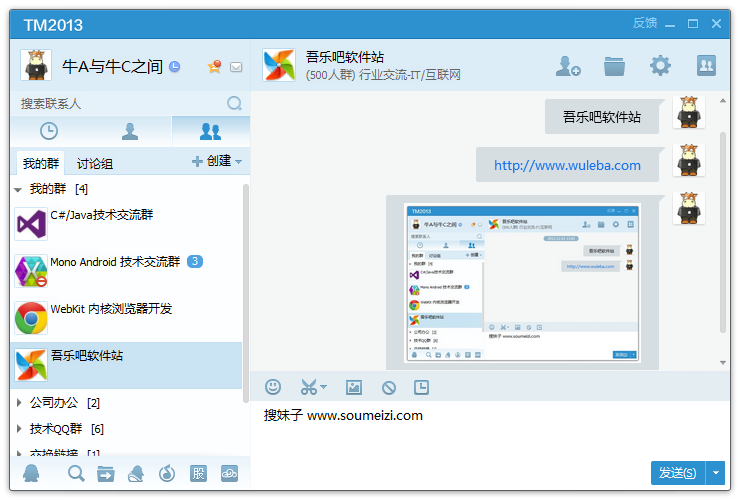Screen dimensions: 740x500
Task: Open the recent conversations clock tab
Action: 49,131
